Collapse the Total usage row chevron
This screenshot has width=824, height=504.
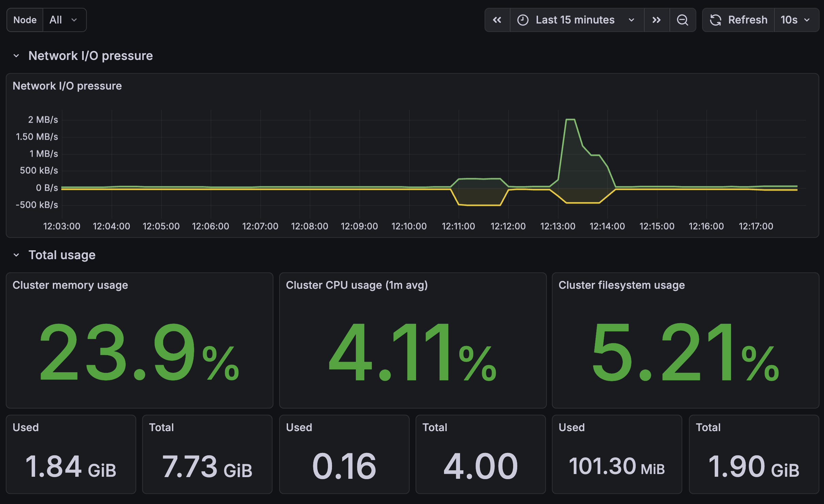16,255
